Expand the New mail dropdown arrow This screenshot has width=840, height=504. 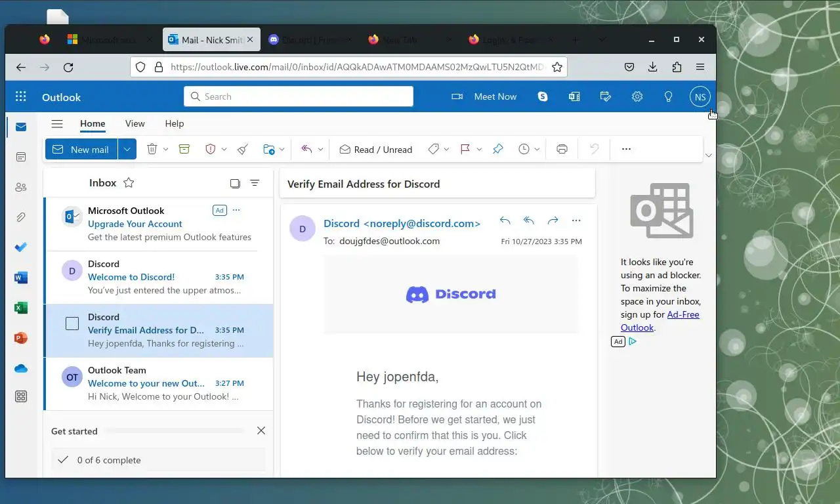(x=127, y=149)
